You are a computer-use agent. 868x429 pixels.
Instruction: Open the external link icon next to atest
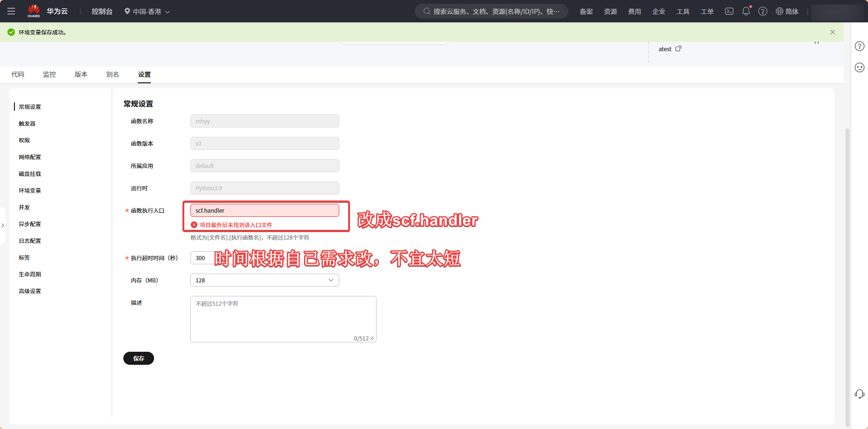[x=678, y=49]
